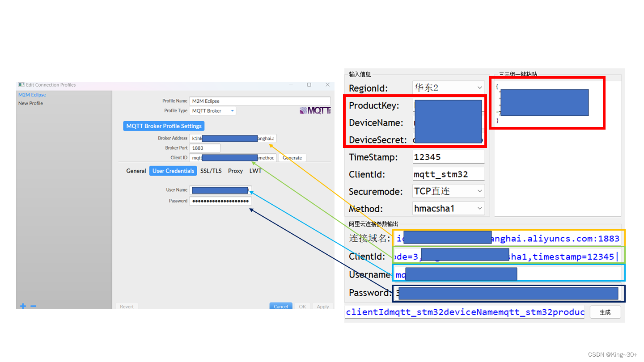Edit the Broker Address field

click(x=233, y=139)
